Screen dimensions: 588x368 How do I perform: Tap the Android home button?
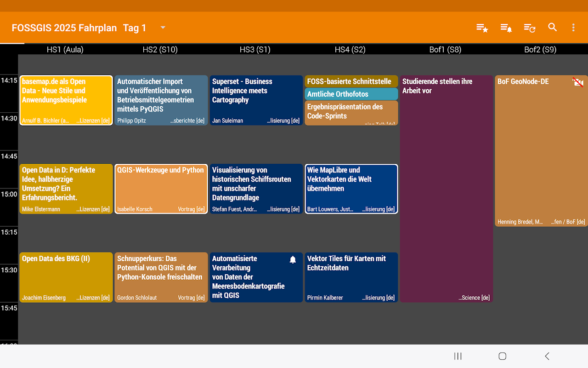tap(502, 356)
